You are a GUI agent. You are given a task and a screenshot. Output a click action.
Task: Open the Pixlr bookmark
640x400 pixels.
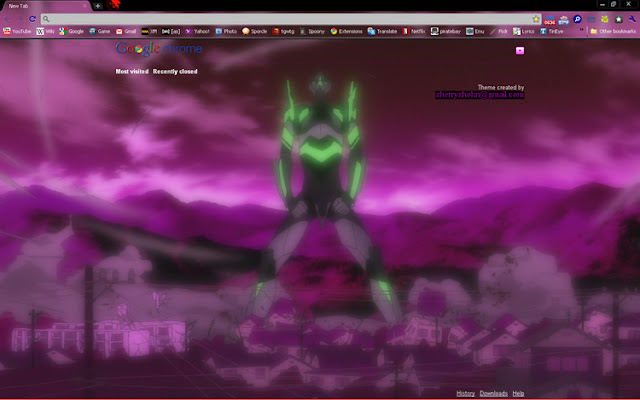click(499, 31)
